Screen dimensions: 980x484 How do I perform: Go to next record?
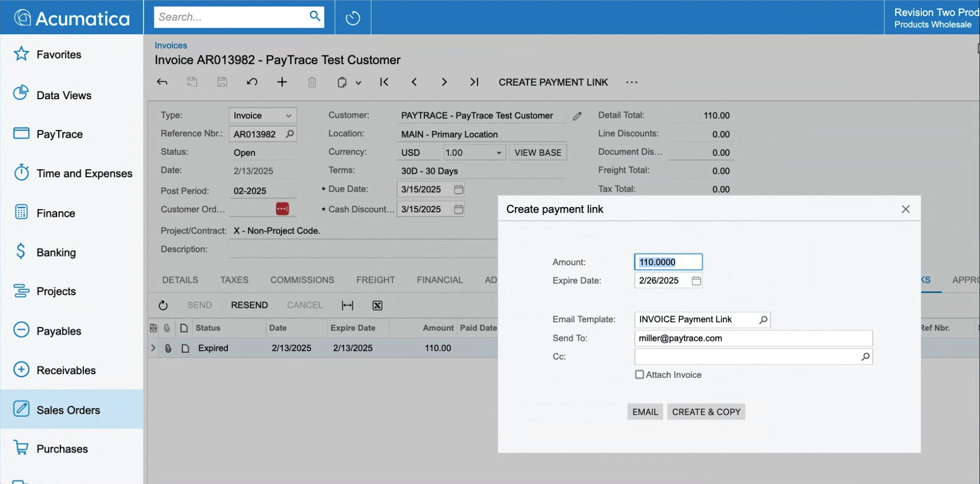(444, 82)
